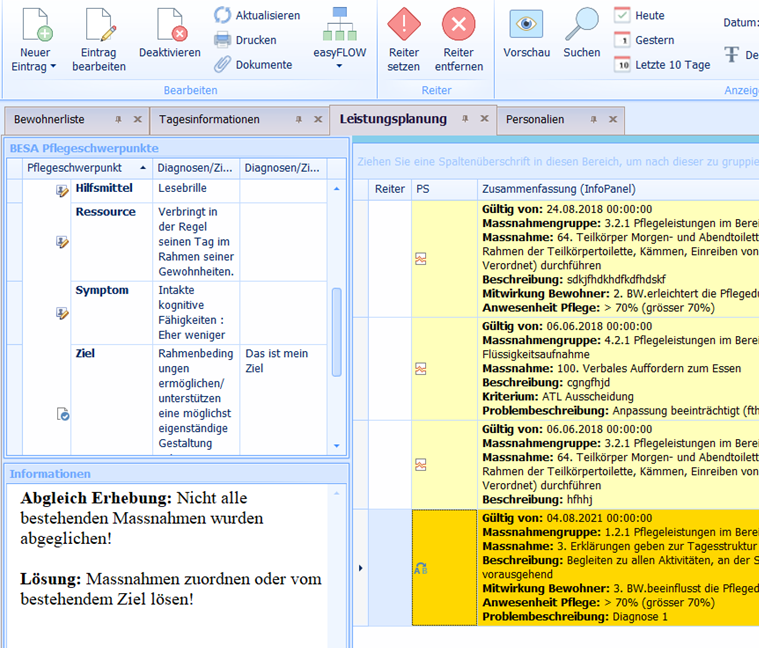This screenshot has width=759, height=648.
Task: Click the Reiter setzen warning icon
Action: click(403, 24)
